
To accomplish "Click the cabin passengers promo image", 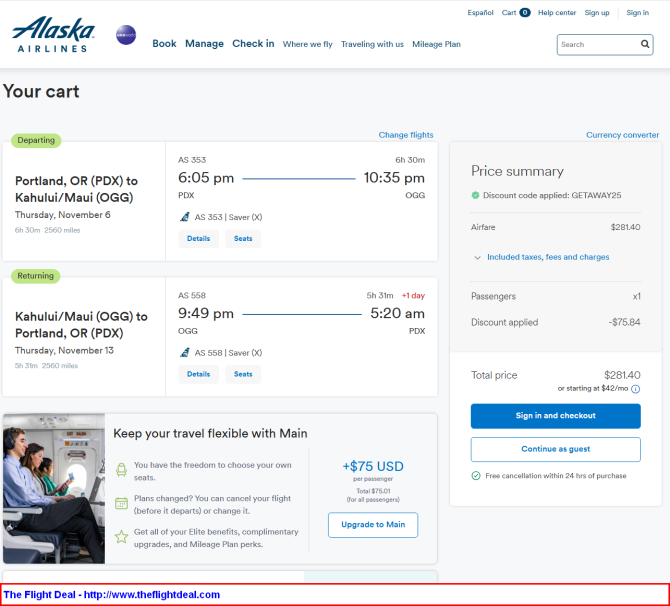I will (x=54, y=488).
